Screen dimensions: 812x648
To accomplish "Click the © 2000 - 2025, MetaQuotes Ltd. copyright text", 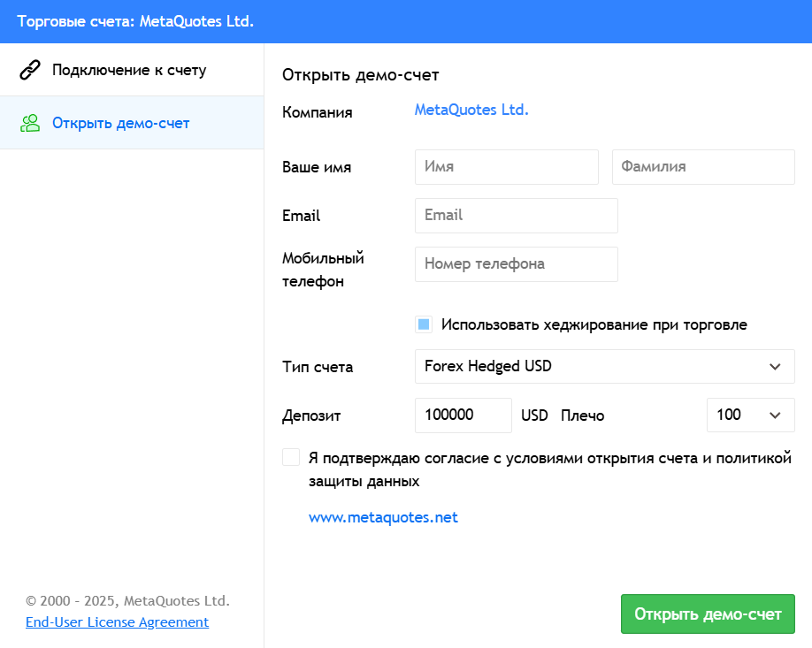I will click(127, 600).
